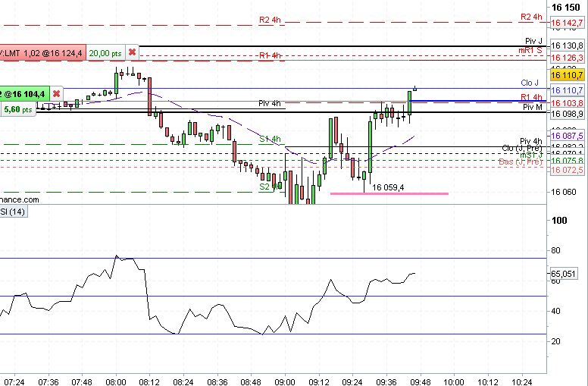
Task: Click the Piv J pivot label
Action: point(533,41)
